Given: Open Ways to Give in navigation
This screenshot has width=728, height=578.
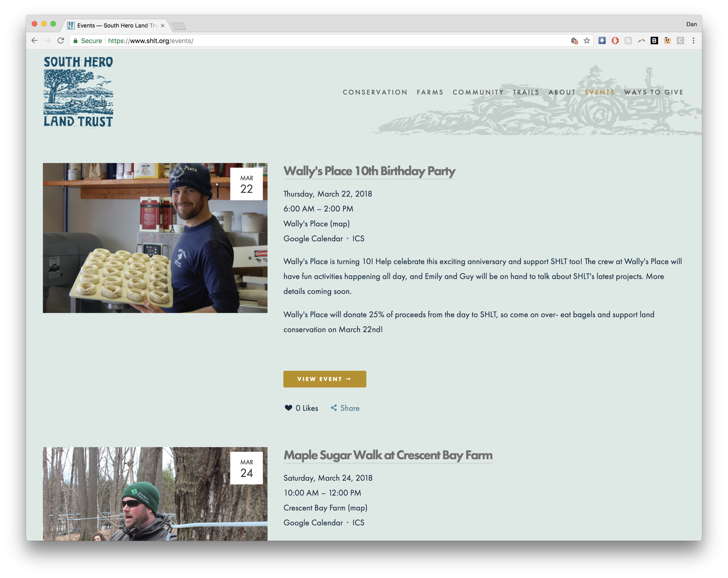Looking at the screenshot, I should [x=654, y=92].
